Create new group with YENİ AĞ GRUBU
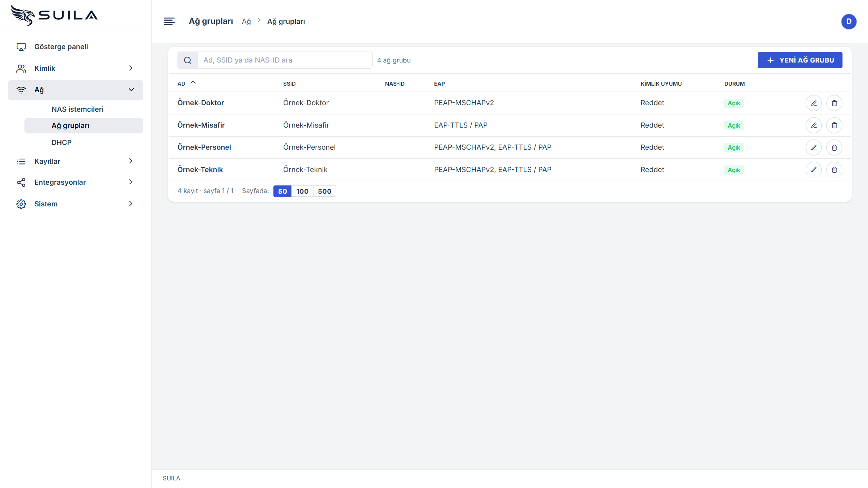 [x=800, y=60]
